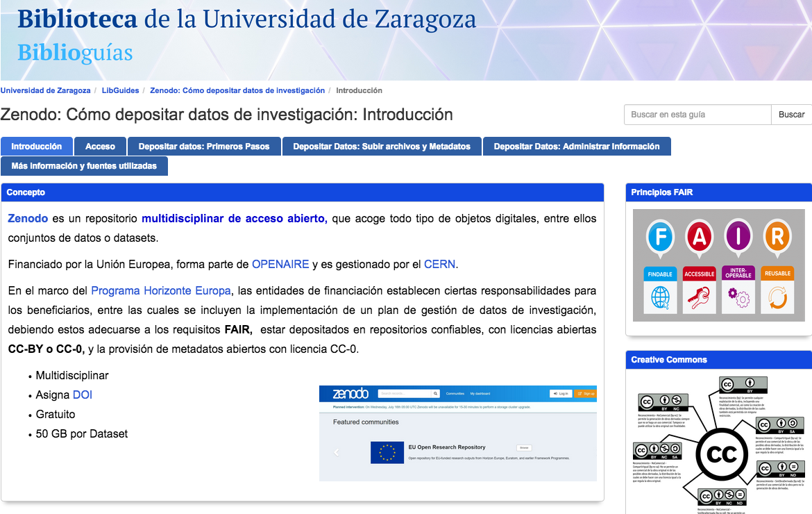Click the Accessible key icon in FAIR image

699,298
